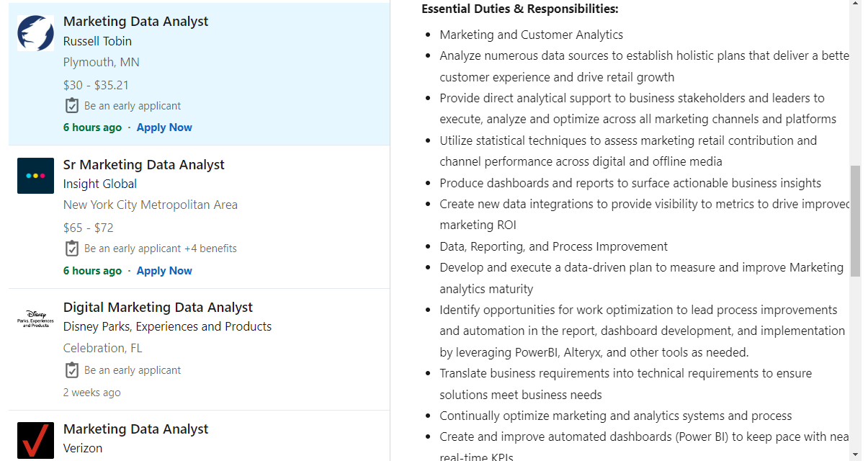Screen dimensions: 868x461
Task: Click the Insight Global company name
Action: coord(100,184)
